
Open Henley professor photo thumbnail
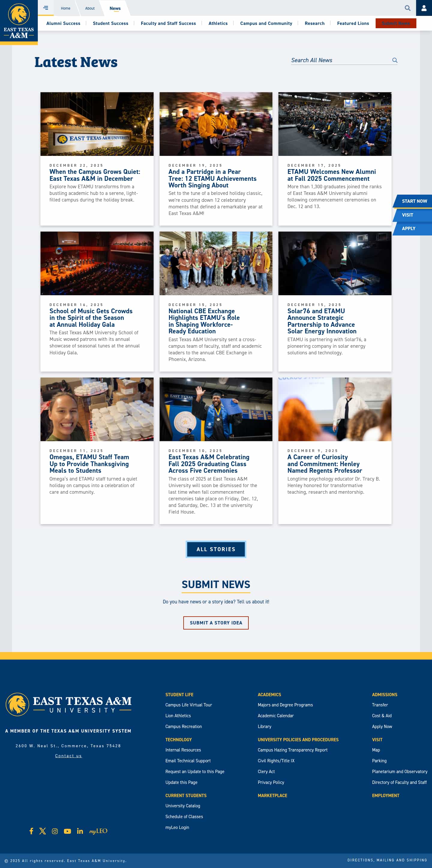point(335,409)
